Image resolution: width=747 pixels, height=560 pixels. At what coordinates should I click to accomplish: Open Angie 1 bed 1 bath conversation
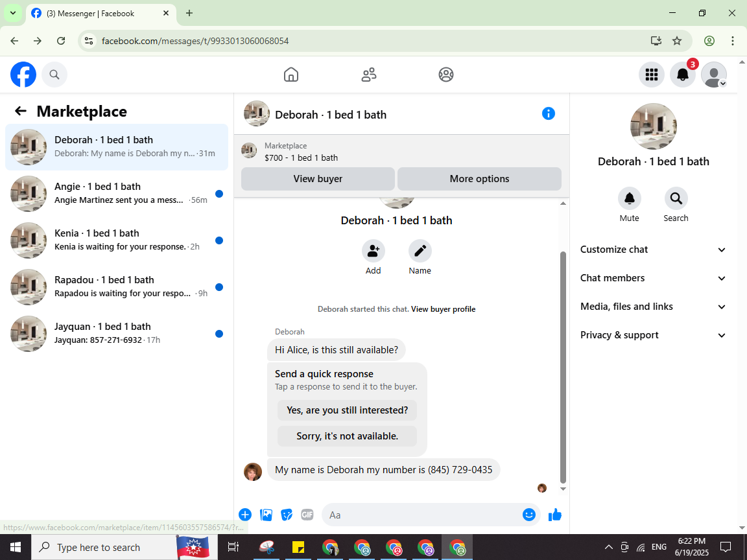coord(117,194)
